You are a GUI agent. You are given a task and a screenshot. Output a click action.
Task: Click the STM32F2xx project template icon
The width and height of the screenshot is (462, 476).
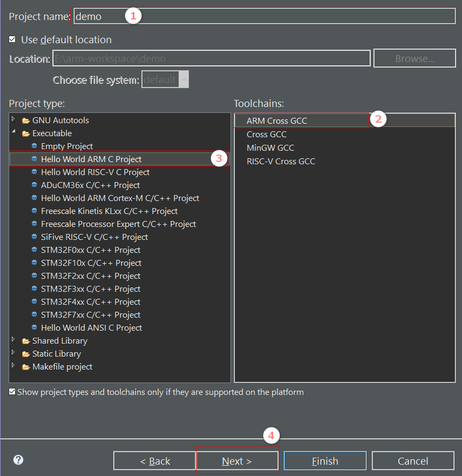[x=35, y=276]
